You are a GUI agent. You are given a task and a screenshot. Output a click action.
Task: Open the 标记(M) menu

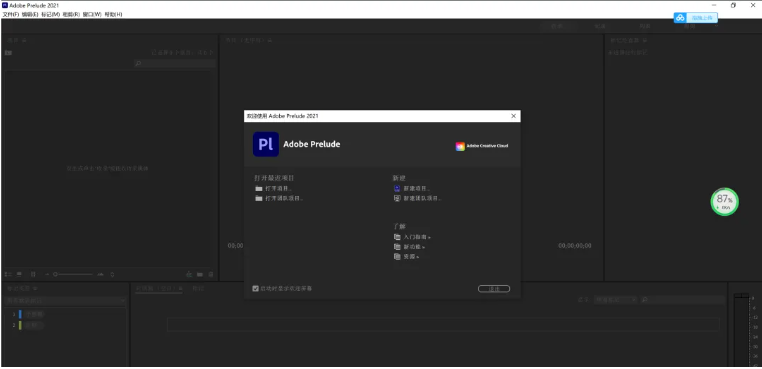coord(51,15)
